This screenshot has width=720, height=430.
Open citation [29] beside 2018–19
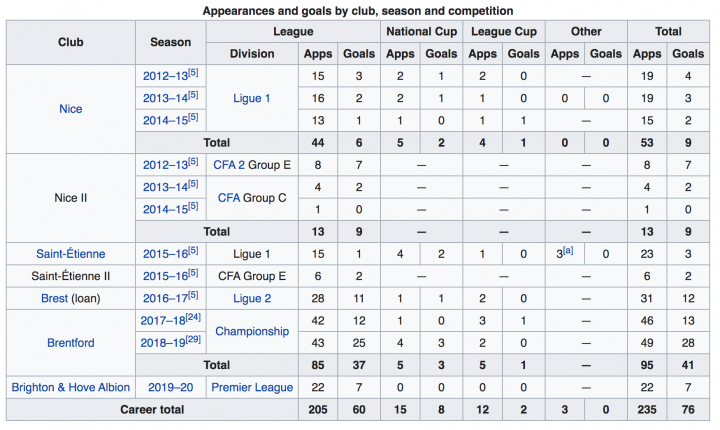point(193,339)
